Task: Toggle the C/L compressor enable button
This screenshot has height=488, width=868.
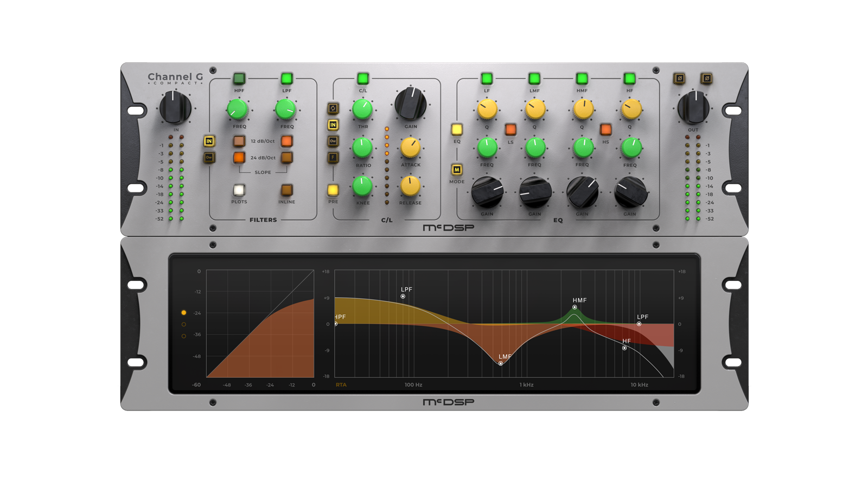Action: coord(363,79)
